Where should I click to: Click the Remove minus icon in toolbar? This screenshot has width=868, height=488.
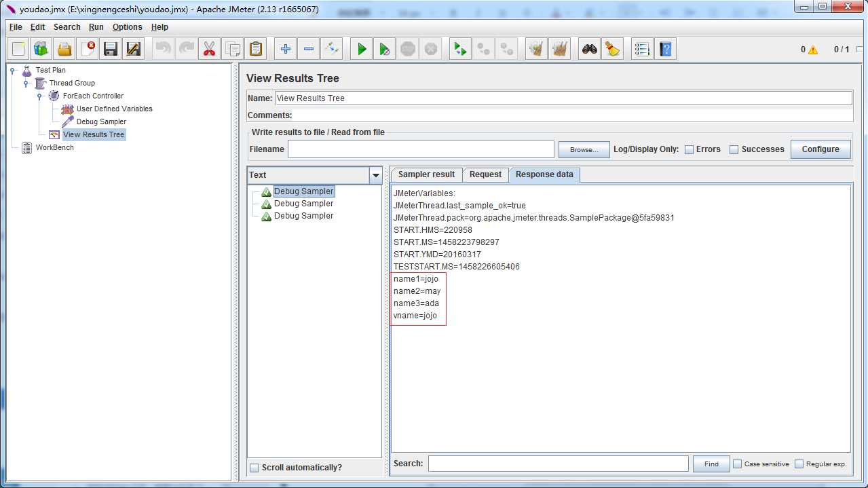pyautogui.click(x=309, y=49)
